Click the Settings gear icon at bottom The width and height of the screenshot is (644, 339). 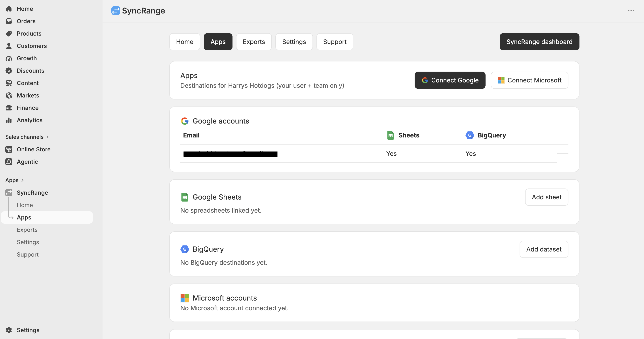9,330
